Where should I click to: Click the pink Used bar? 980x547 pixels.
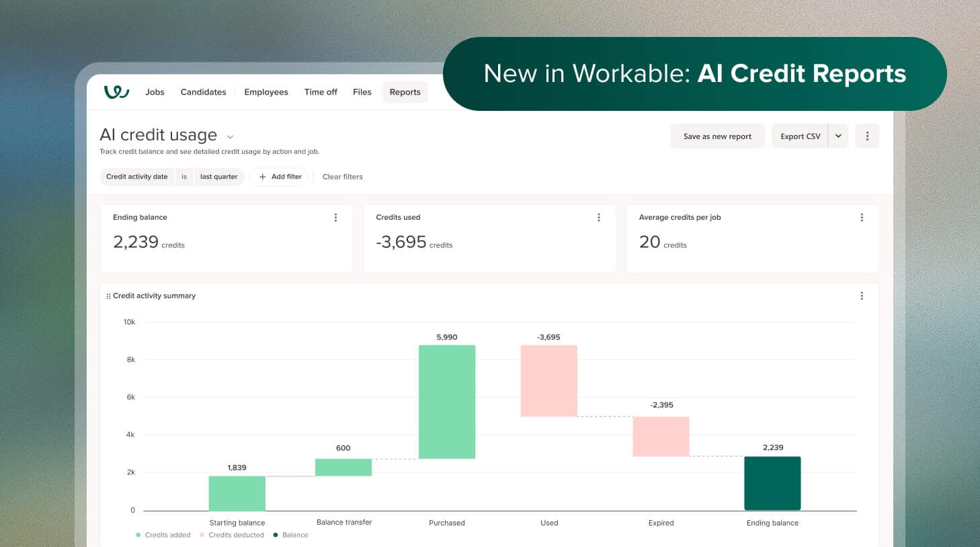(549, 381)
